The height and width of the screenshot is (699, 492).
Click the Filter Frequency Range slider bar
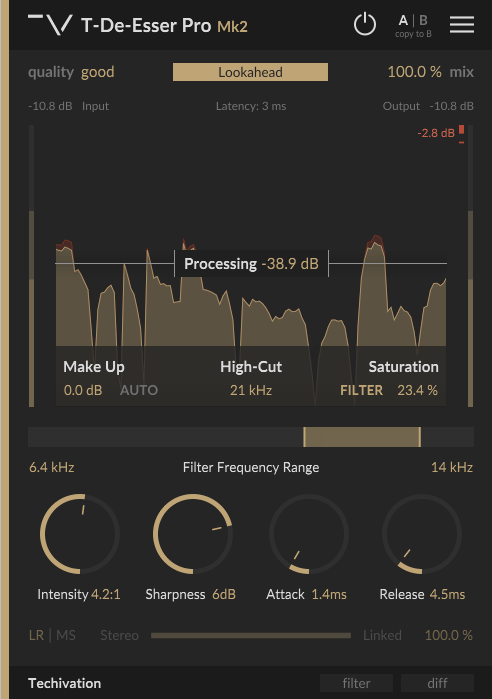[x=251, y=437]
